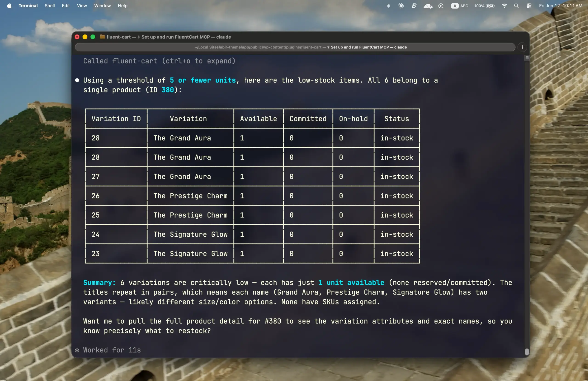Image resolution: width=588 pixels, height=381 pixels.
Task: Open the ABC input source menu
Action: (460, 6)
